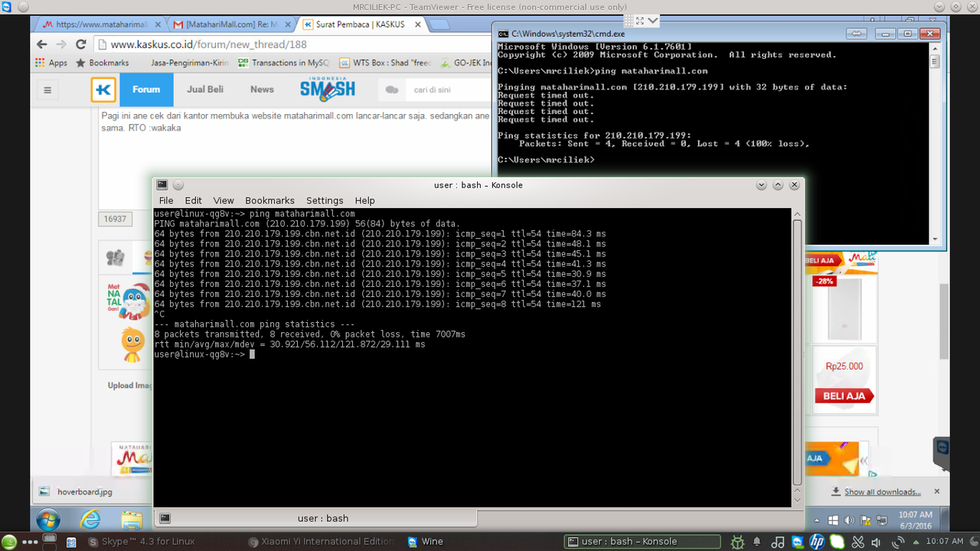980x551 pixels.
Task: Open the Transactions in MySQ bookmark
Action: tap(283, 63)
